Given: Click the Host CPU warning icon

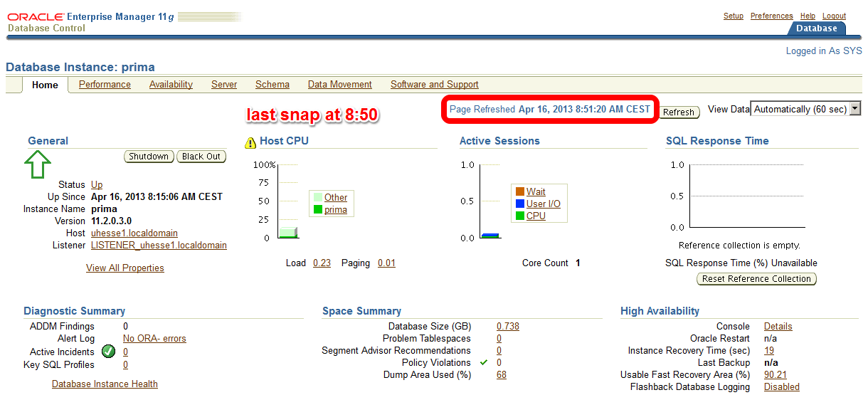Looking at the screenshot, I should click(x=250, y=142).
